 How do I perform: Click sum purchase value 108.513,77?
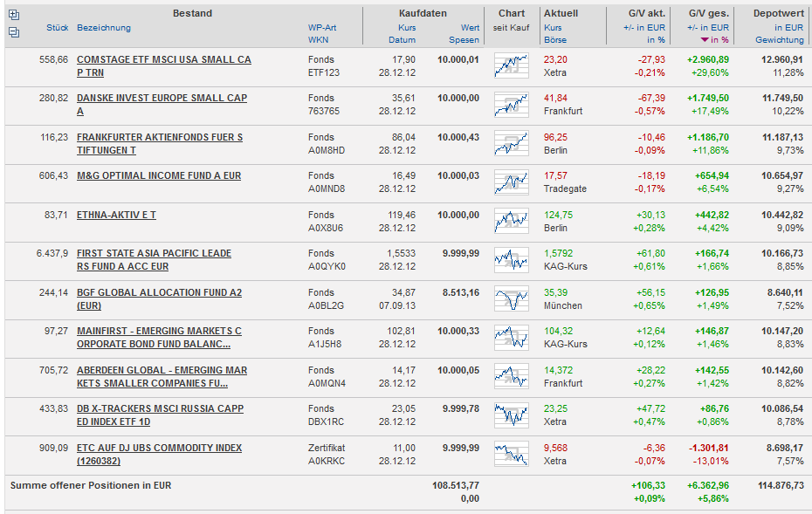(x=456, y=485)
